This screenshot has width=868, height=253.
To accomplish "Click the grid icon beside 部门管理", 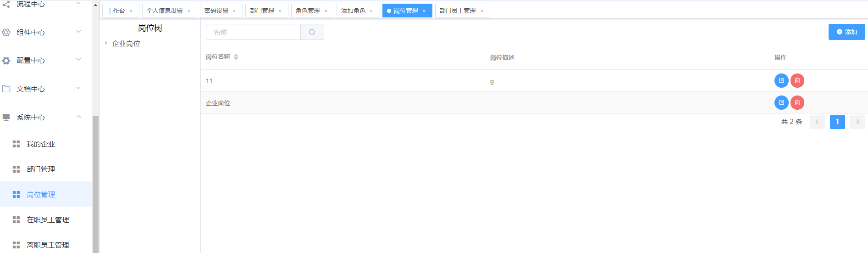I will click(16, 169).
